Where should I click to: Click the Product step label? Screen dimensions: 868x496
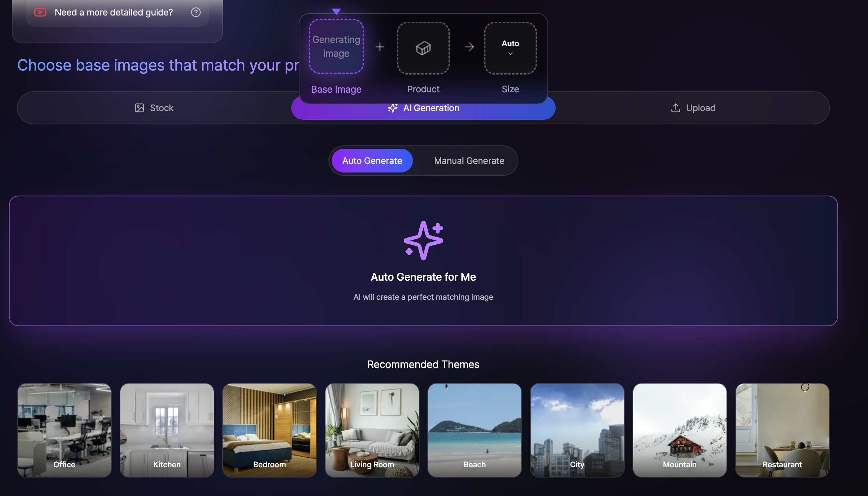coord(423,89)
